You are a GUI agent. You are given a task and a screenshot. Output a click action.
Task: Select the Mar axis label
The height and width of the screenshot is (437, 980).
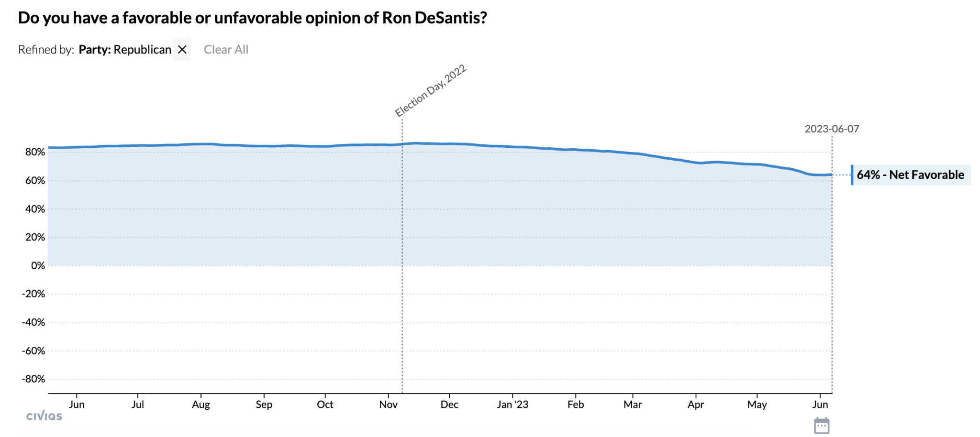pyautogui.click(x=633, y=404)
